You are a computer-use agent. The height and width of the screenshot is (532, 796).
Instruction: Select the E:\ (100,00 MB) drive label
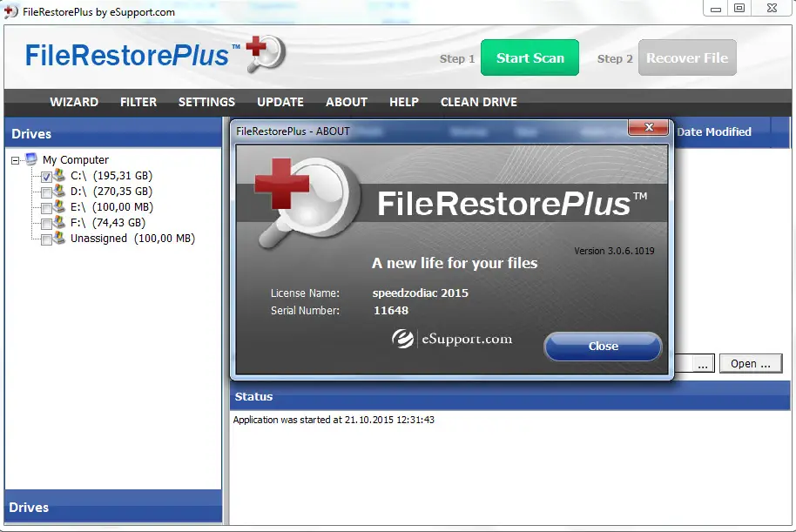(111, 207)
